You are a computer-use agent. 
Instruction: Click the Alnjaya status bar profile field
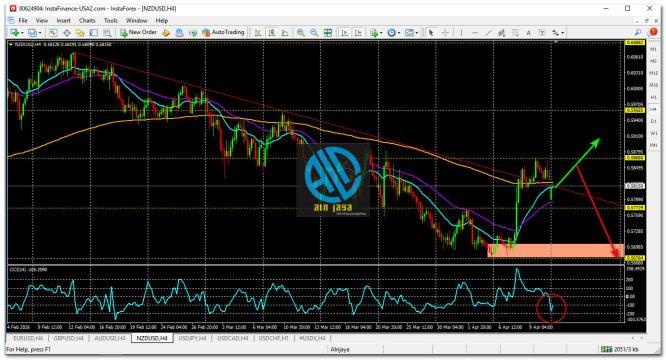pos(340,349)
